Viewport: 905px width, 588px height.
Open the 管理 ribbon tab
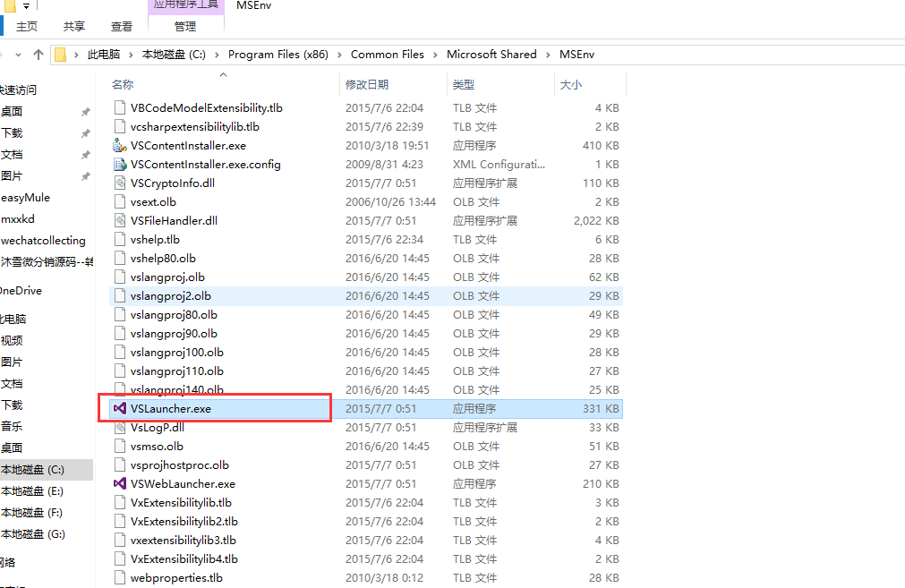click(x=185, y=27)
